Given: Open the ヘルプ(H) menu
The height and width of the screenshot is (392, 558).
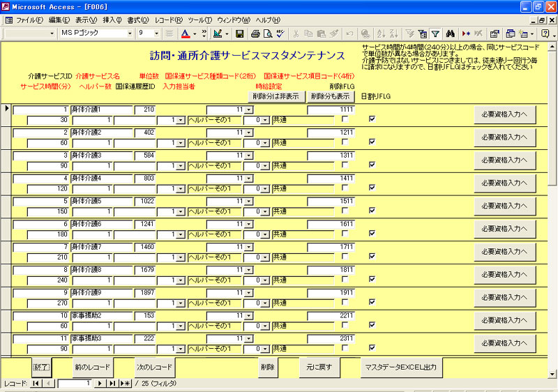Looking at the screenshot, I should pyautogui.click(x=268, y=20).
